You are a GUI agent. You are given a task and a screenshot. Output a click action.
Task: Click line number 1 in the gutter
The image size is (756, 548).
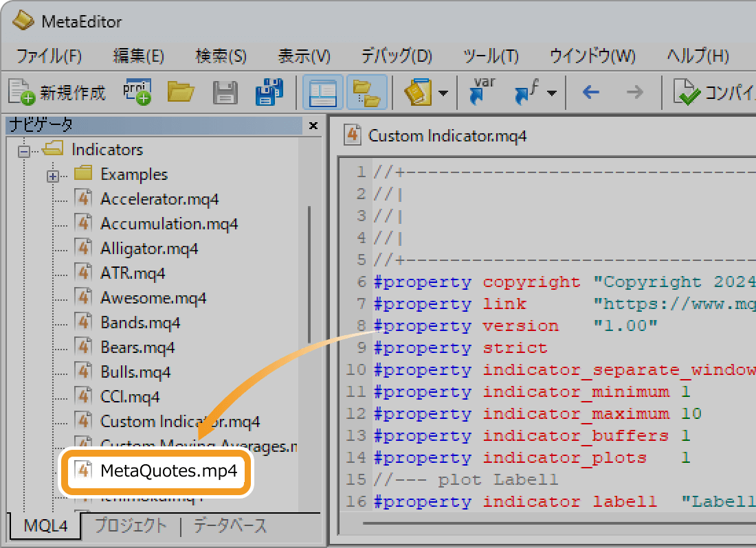tap(361, 172)
